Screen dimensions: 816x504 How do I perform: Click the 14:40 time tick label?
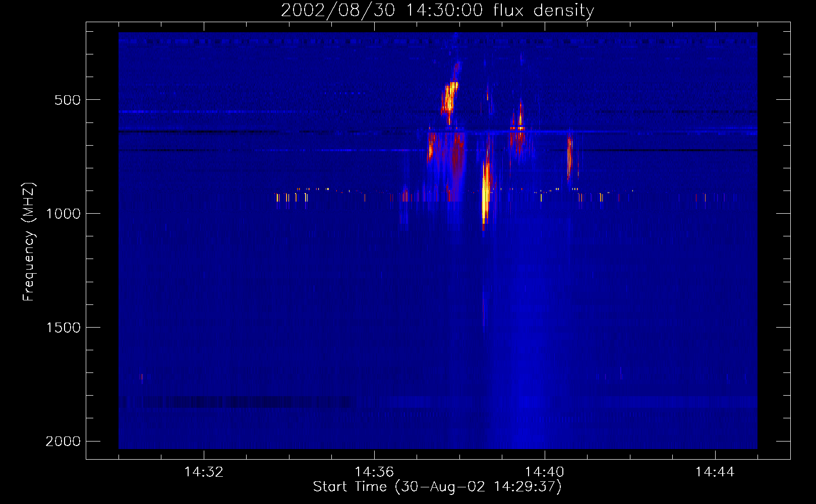(545, 472)
